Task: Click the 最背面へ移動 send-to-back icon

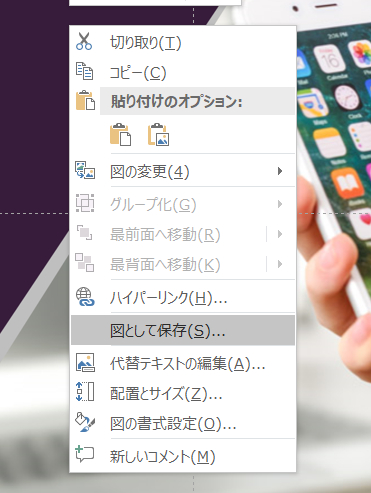Action: pos(84,262)
